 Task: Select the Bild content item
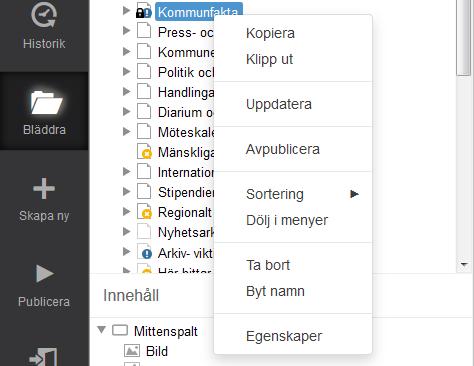[157, 351]
